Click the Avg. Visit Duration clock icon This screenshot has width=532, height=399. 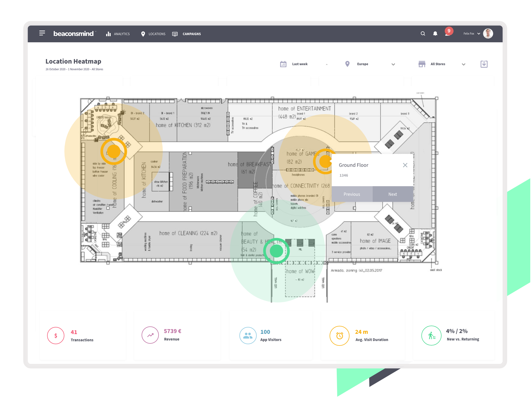(x=339, y=336)
